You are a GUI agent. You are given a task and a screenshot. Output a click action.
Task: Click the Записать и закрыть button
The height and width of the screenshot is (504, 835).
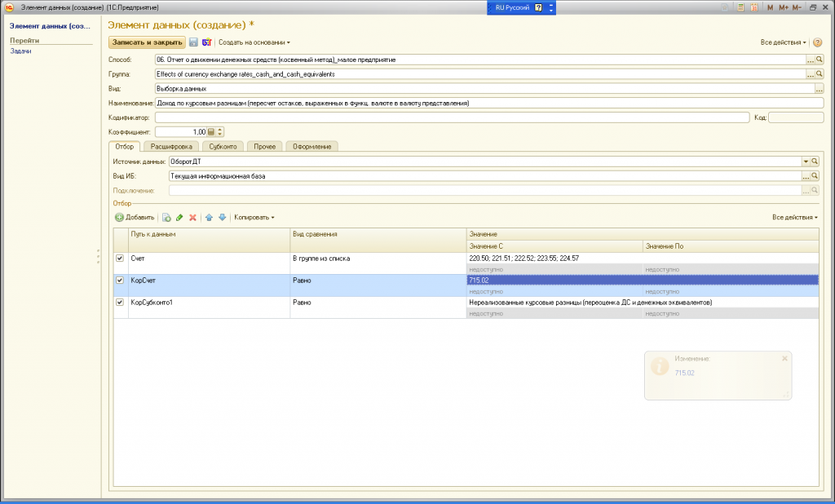[147, 42]
